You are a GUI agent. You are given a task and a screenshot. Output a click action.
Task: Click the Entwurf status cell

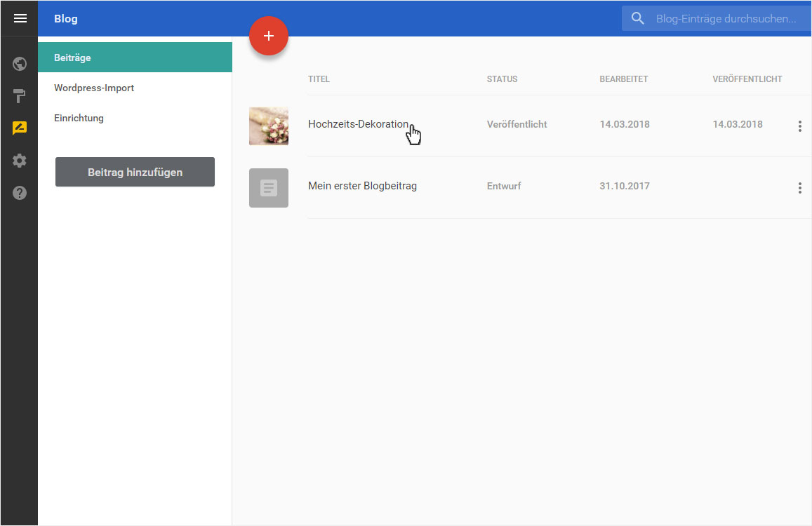504,186
